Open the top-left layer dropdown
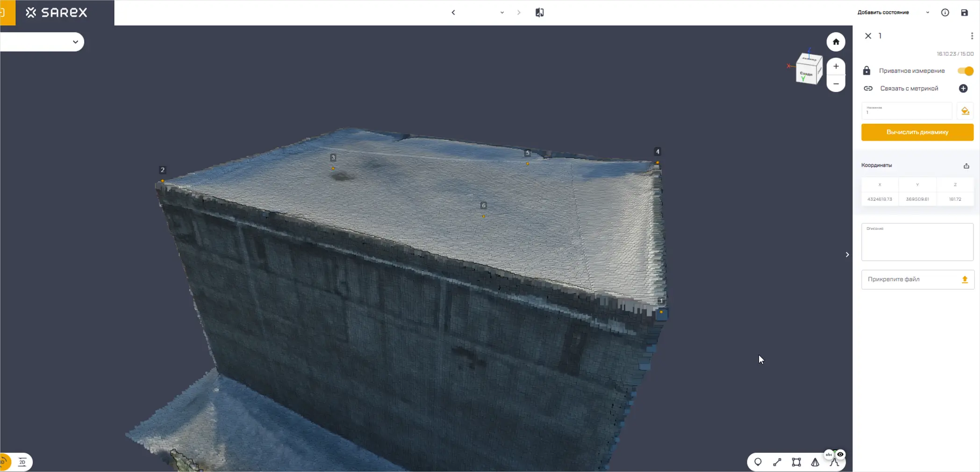The image size is (980, 472). [75, 42]
